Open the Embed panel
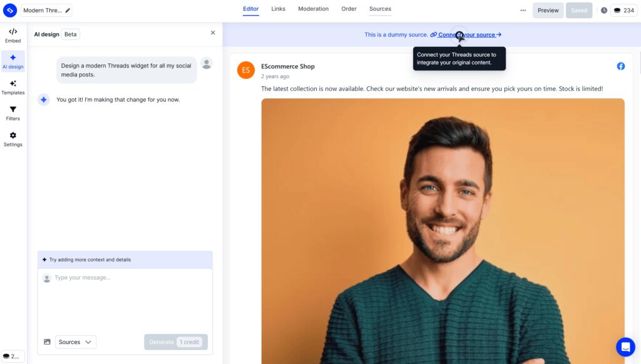The image size is (641, 364). (13, 34)
